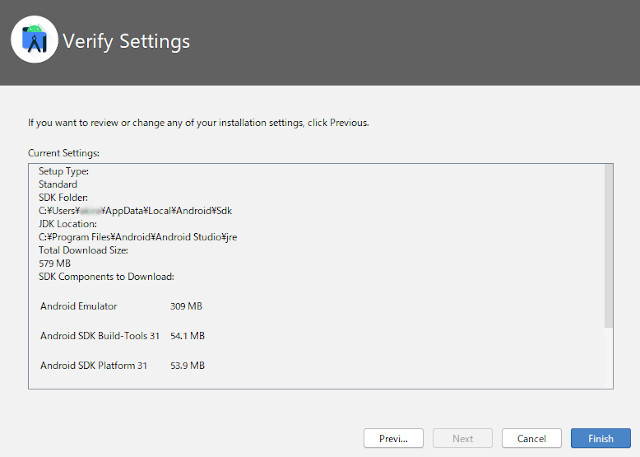This screenshot has width=640, height=457.
Task: Select the Android SDK Platform 31 row
Action: click(122, 365)
